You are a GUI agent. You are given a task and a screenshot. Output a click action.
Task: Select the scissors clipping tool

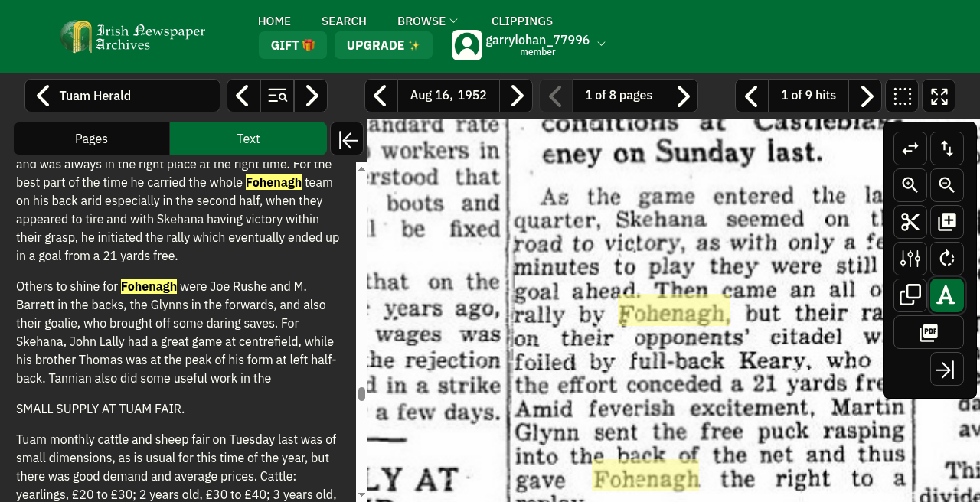(910, 222)
